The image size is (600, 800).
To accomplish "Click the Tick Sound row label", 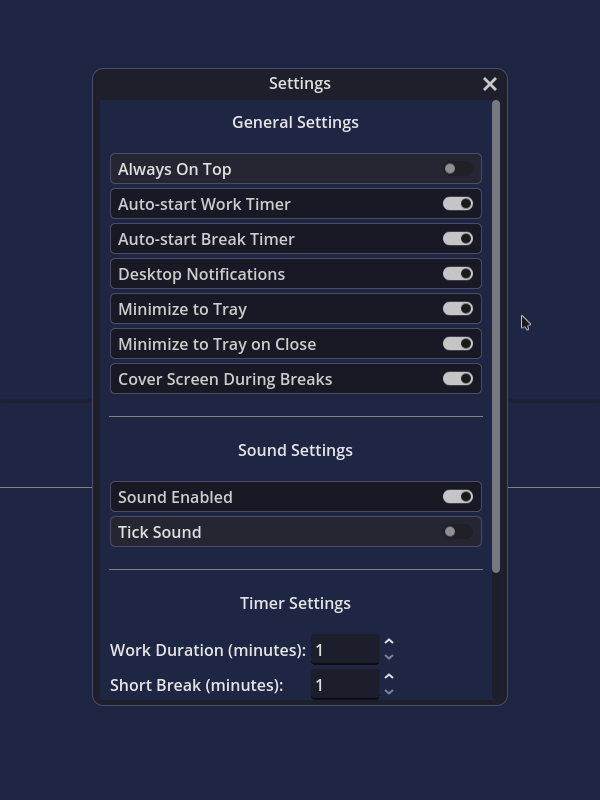I will 160,532.
